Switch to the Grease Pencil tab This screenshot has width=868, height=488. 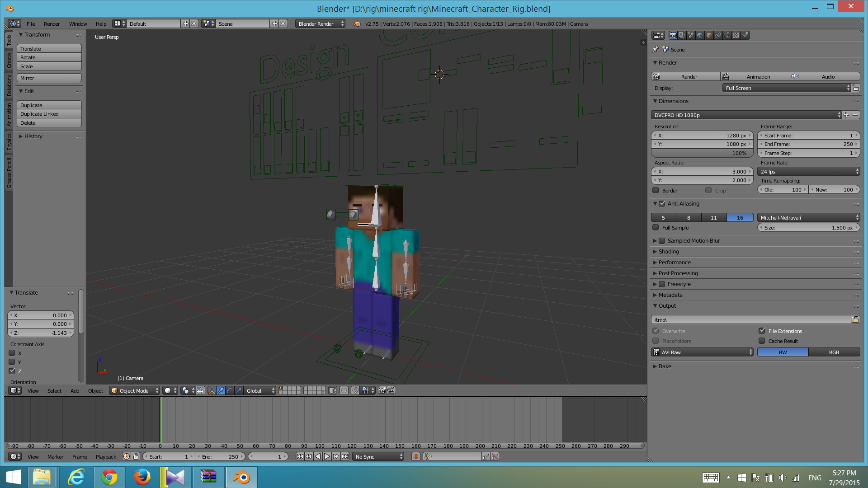[9, 173]
